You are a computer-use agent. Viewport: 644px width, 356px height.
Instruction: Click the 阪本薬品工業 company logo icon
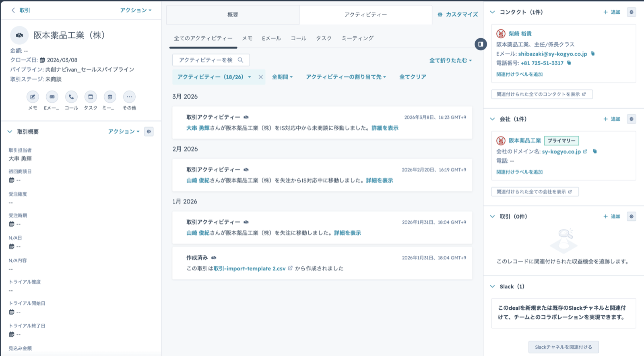coord(501,141)
